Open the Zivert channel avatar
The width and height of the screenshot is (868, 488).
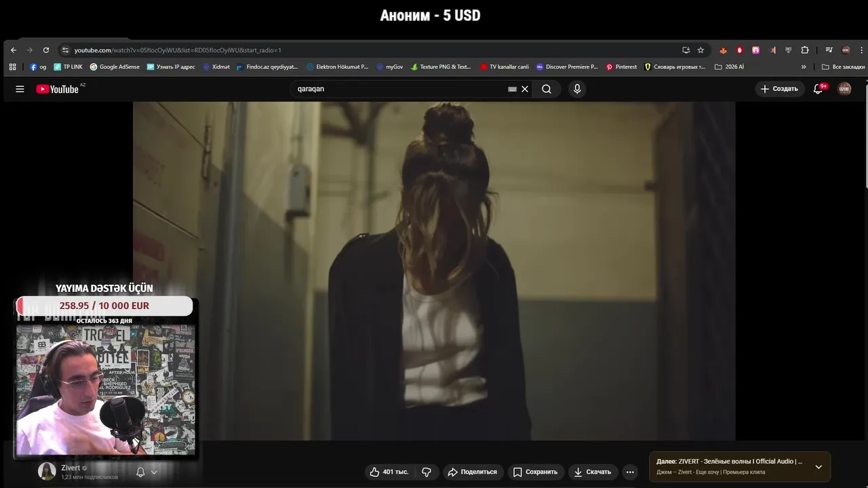pos(47,471)
